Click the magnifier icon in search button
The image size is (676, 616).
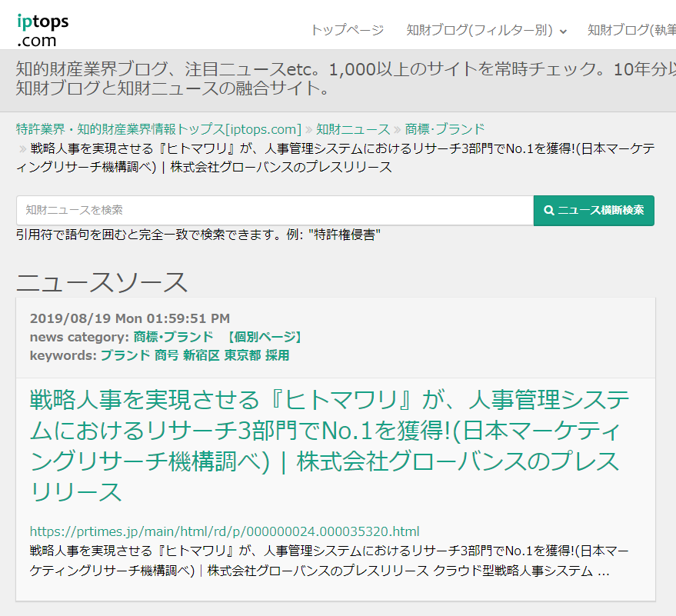click(x=549, y=211)
